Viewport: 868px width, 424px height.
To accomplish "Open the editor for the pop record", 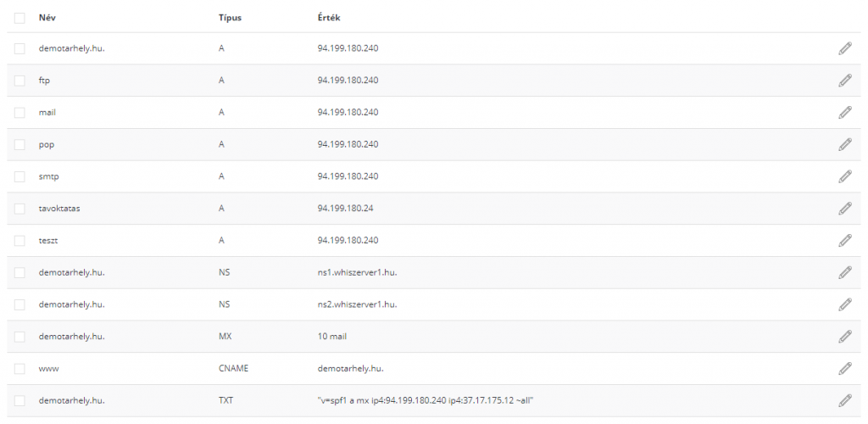I will click(844, 144).
